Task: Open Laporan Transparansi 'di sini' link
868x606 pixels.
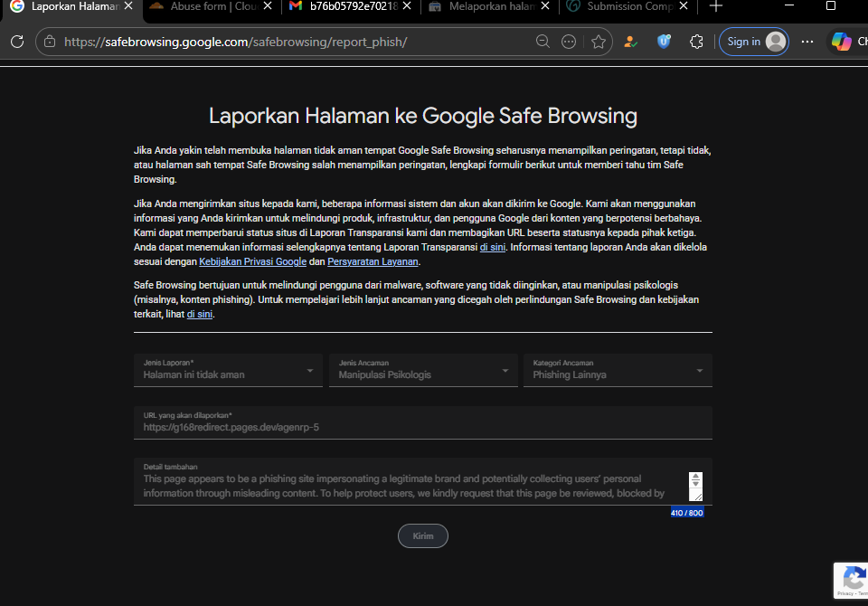Action: click(x=492, y=247)
